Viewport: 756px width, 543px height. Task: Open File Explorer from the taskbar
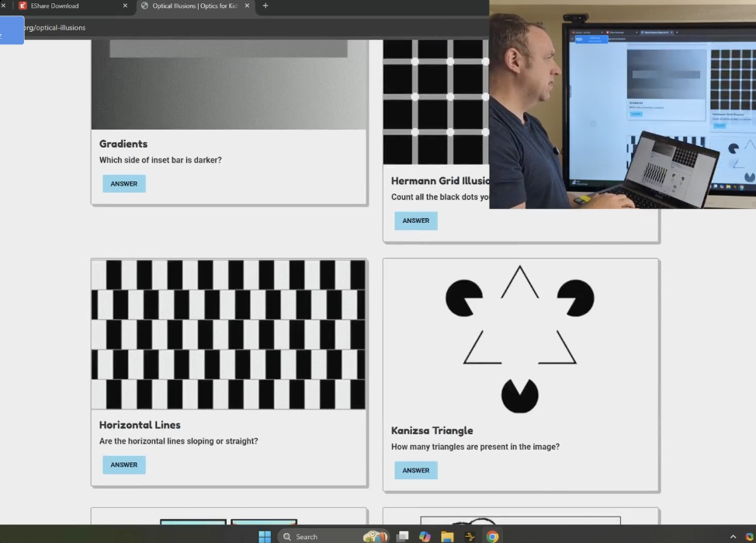tap(447, 536)
